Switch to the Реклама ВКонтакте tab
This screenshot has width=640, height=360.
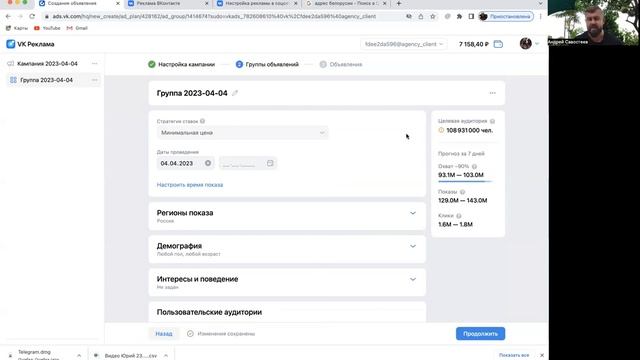pos(167,3)
